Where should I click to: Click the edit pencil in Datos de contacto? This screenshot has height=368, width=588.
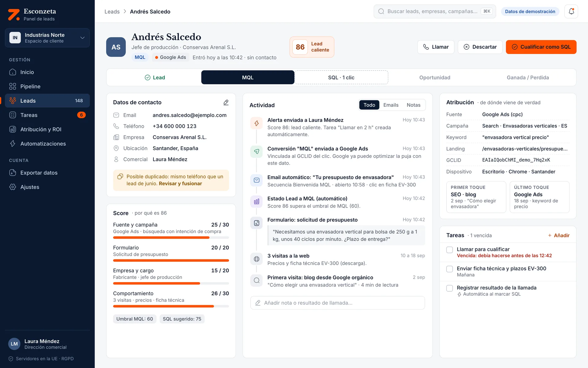click(x=226, y=102)
